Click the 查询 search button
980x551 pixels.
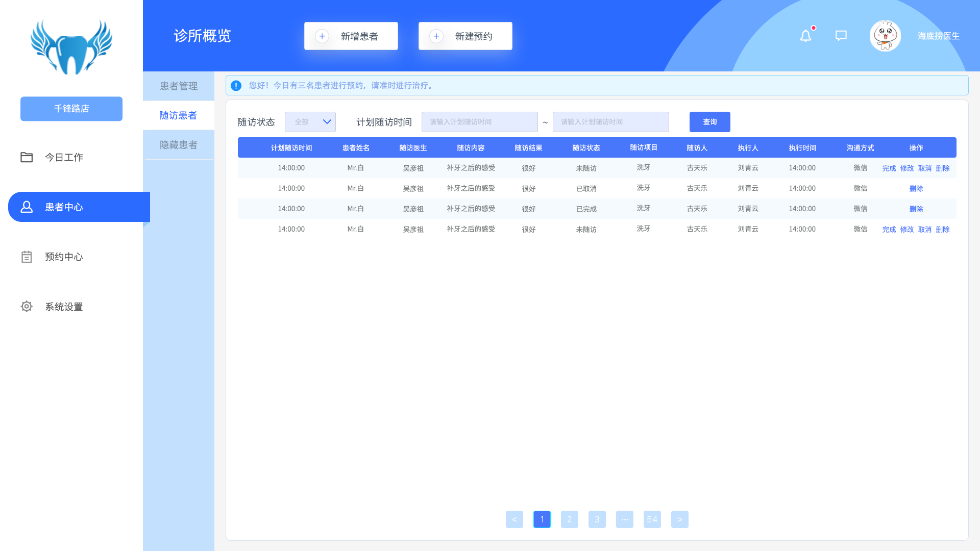point(710,122)
